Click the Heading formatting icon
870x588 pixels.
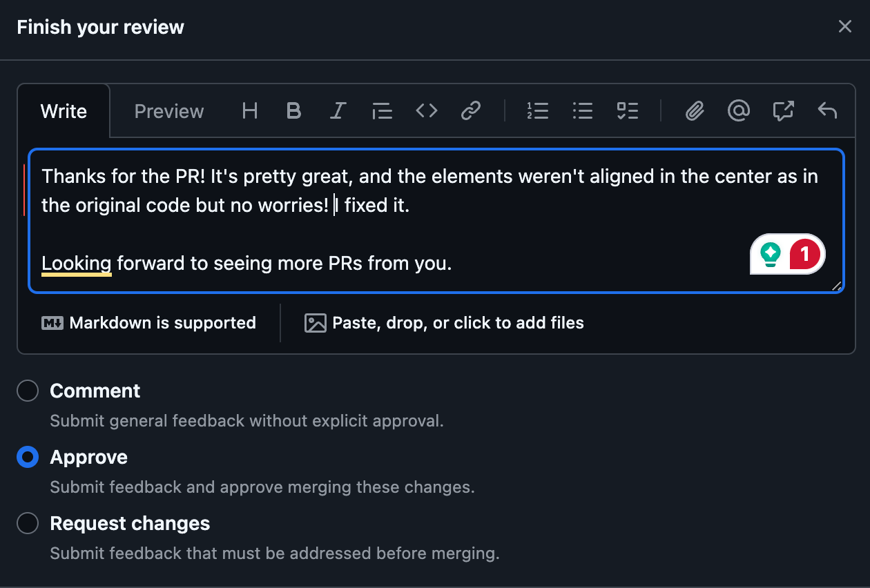250,110
